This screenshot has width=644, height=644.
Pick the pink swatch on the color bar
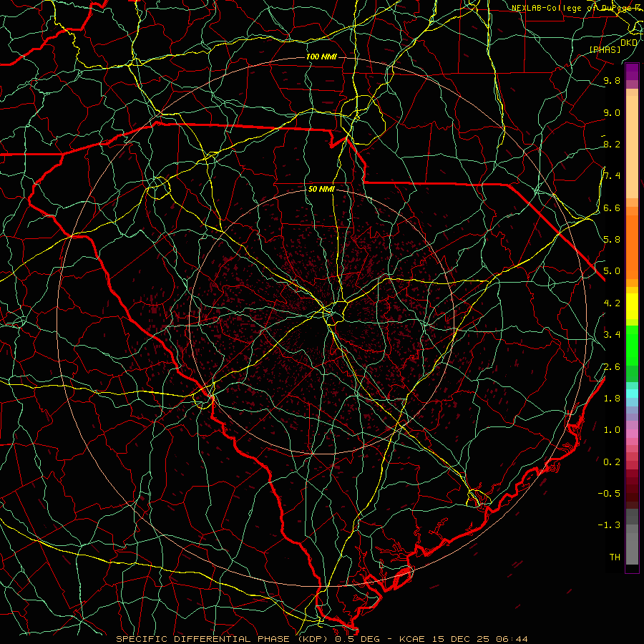tap(632, 434)
